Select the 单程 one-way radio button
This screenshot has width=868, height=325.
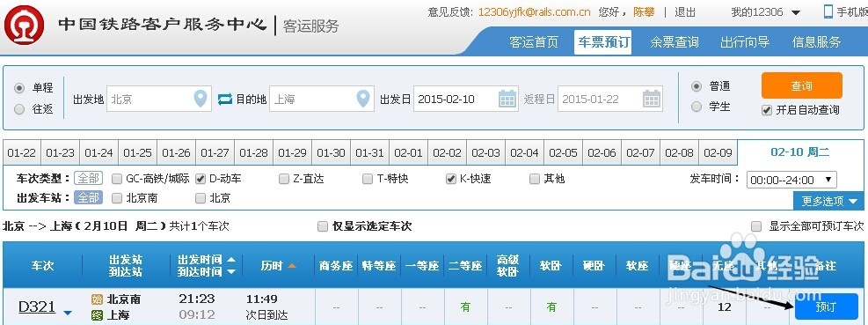[x=19, y=88]
